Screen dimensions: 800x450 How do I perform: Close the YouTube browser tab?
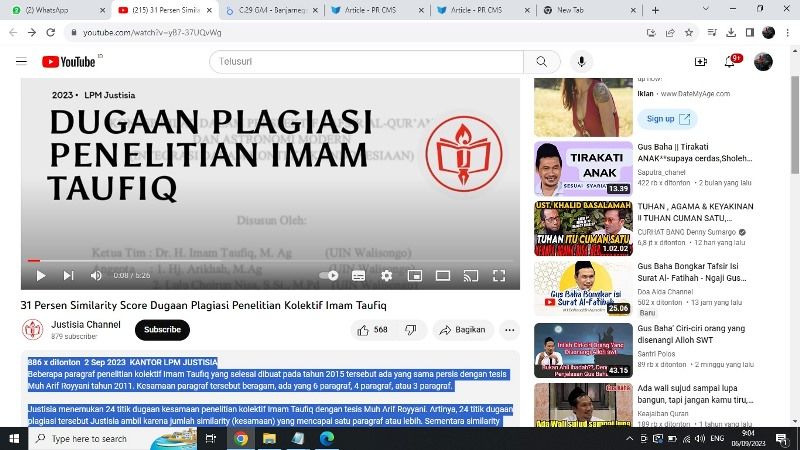coord(209,10)
